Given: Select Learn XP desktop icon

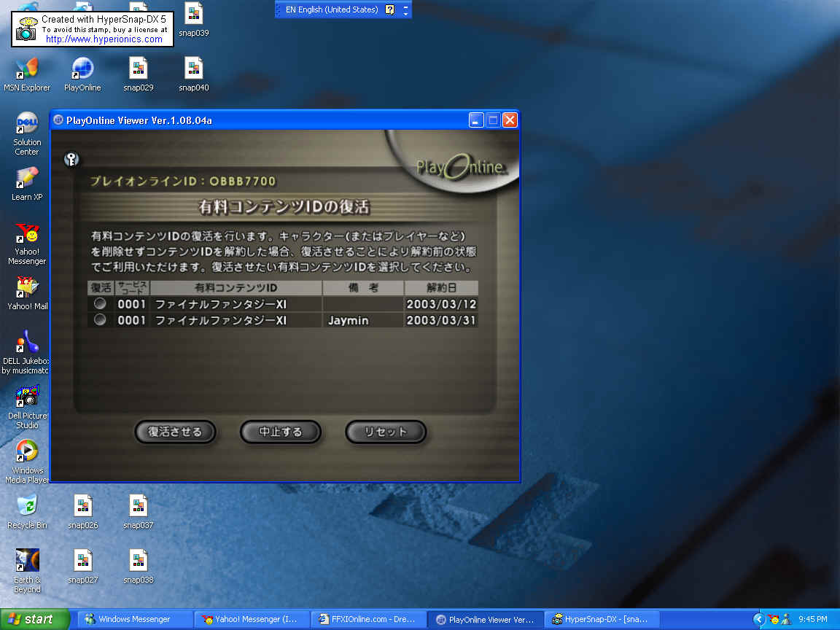Looking at the screenshot, I should pos(27,184).
